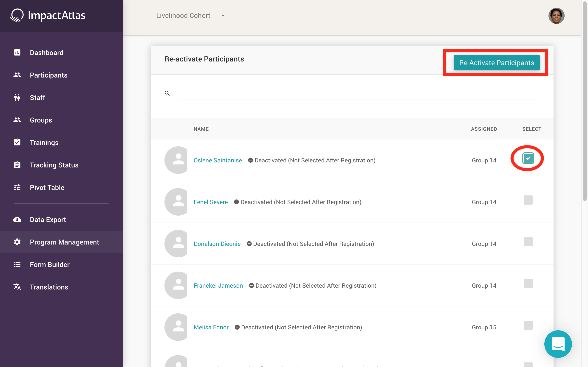Click the Dashboard chart icon
Image resolution: width=588 pixels, height=367 pixels.
point(17,53)
